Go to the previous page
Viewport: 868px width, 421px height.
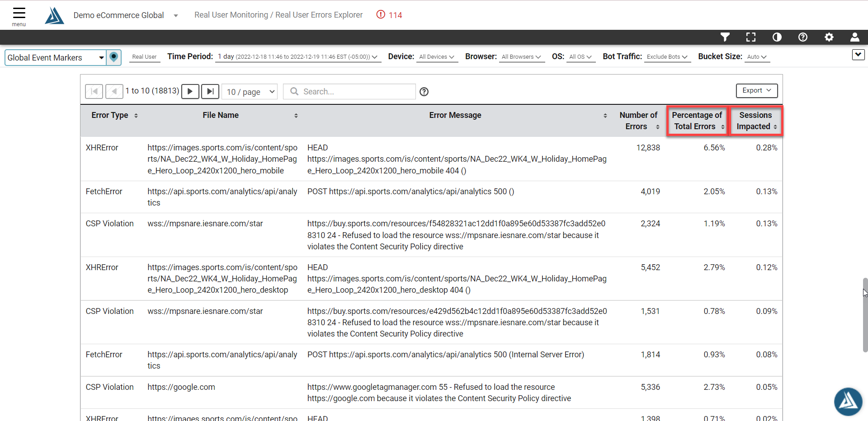[x=114, y=91]
